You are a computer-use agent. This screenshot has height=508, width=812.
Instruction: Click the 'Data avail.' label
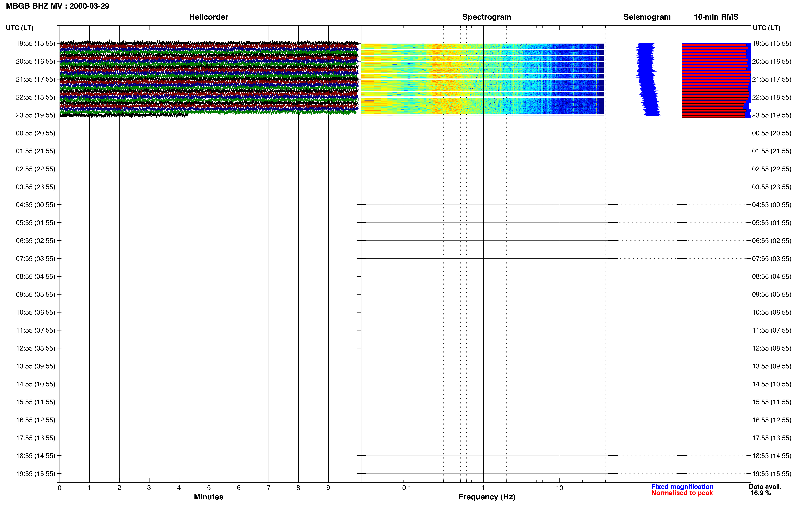(x=765, y=486)
